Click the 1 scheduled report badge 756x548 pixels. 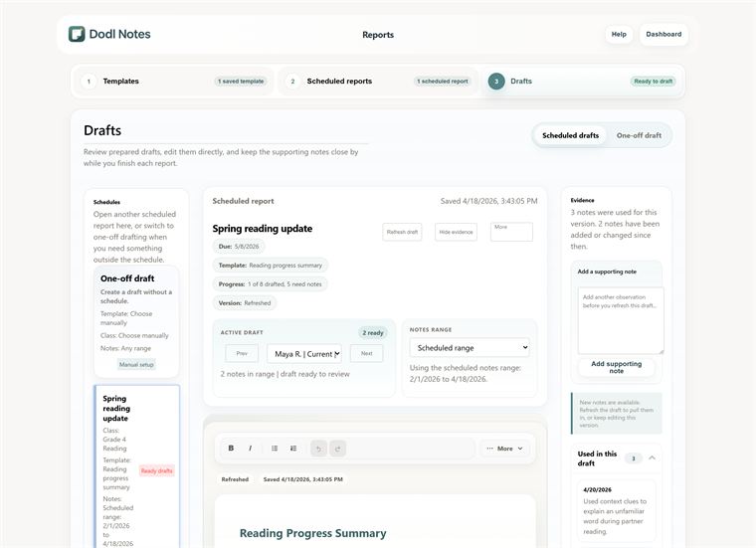pos(443,81)
